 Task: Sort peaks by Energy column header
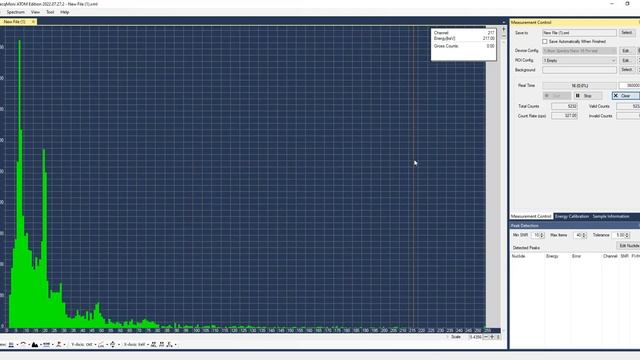tap(552, 256)
